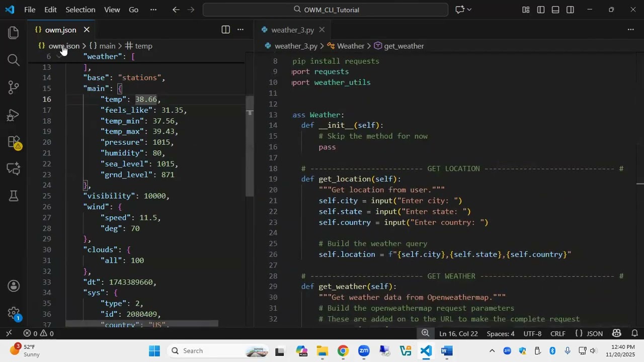Screen dimensions: 644x362
Task: Open the Testing beaker view
Action: [14, 196]
